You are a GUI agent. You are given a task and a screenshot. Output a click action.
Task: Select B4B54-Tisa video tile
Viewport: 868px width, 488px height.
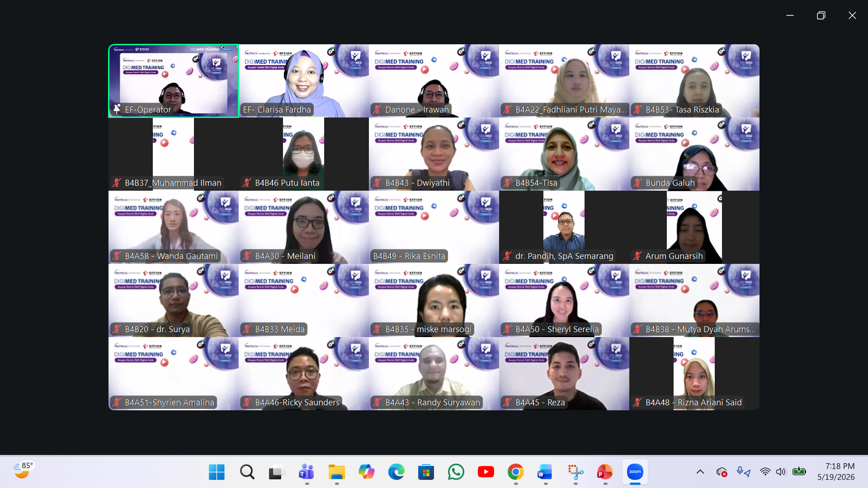tap(564, 154)
